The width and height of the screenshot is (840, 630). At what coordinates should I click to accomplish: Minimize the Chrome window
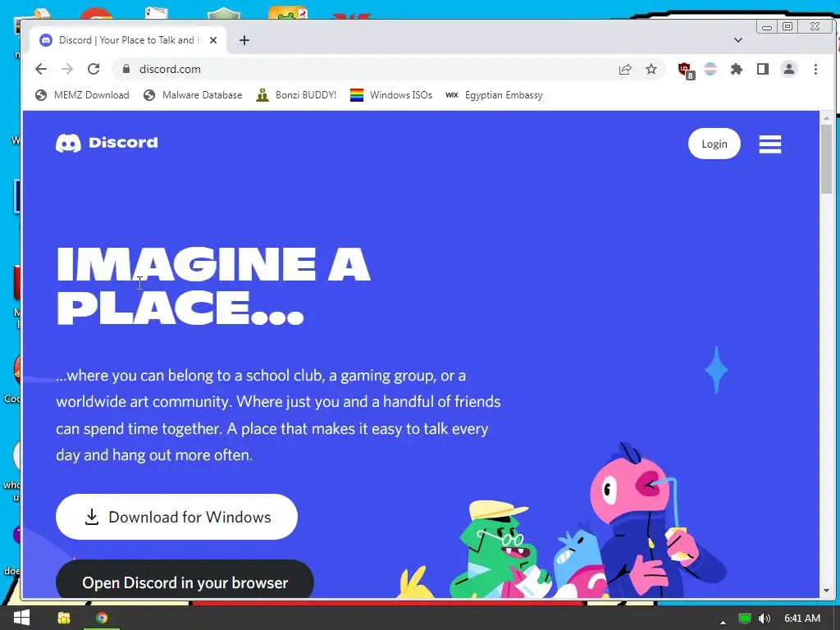point(767,26)
